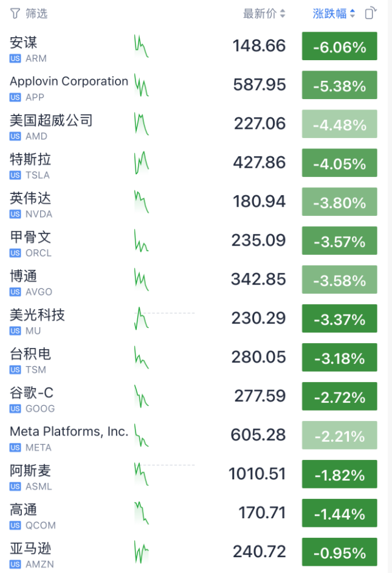392x573 pixels.
Task: Open the 美光科技 sparkline chart
Action: [141, 319]
